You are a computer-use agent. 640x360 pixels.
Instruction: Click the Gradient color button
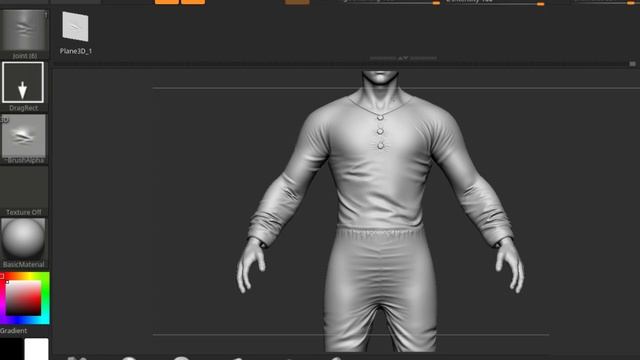point(13,331)
